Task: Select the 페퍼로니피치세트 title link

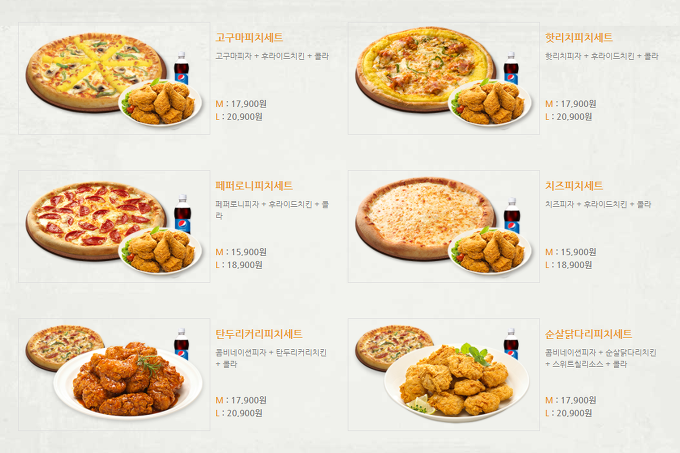Action: [254, 186]
